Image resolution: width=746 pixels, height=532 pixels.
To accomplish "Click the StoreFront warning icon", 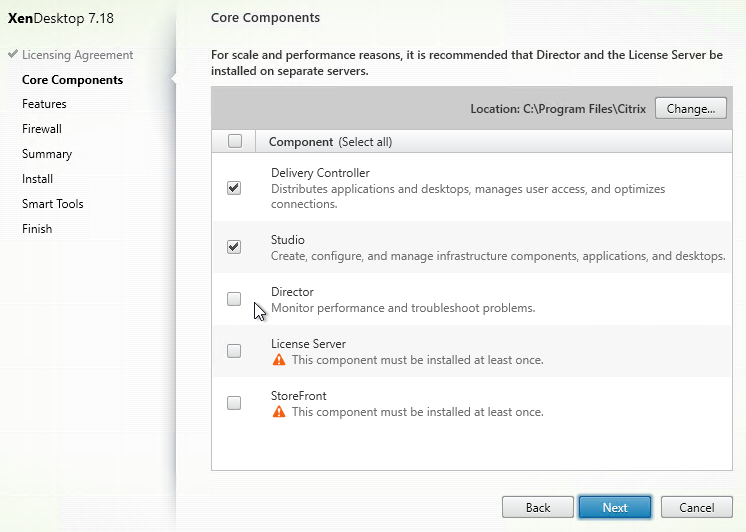I will 279,412.
